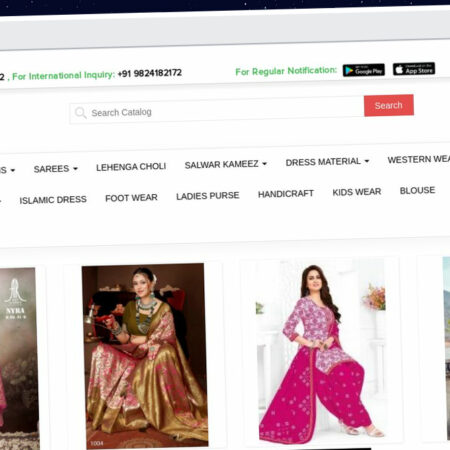The image size is (450, 450).
Task: Open the FOOT WEAR category
Action: [x=131, y=198]
